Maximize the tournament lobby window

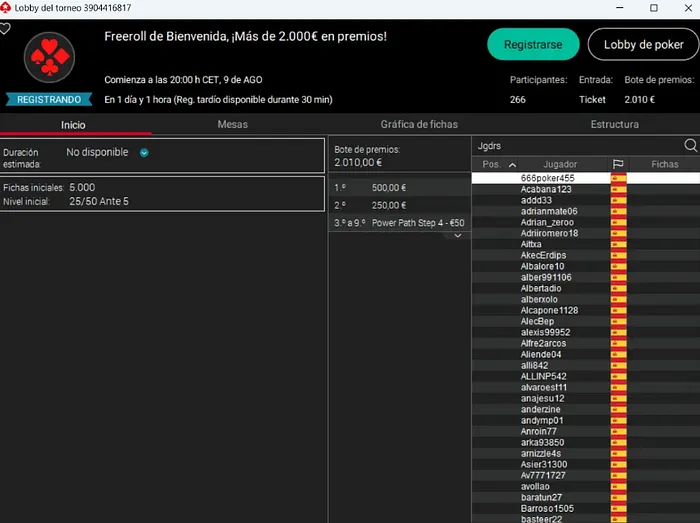654,8
